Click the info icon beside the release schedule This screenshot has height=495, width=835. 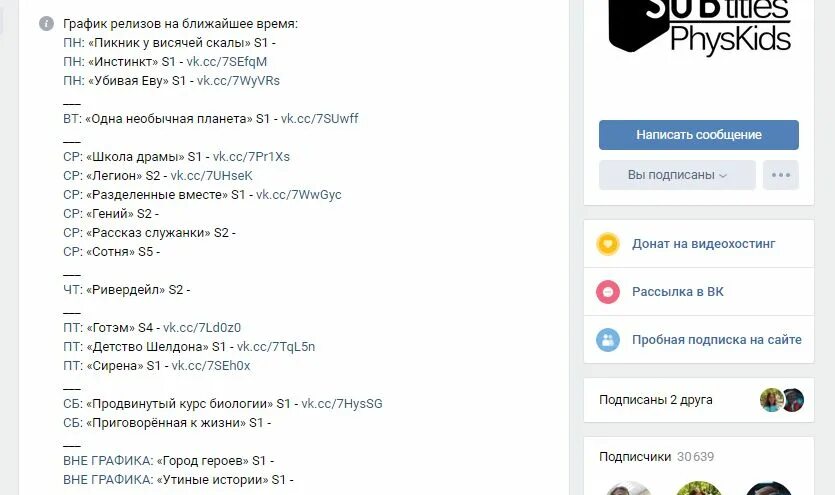pyautogui.click(x=46, y=23)
